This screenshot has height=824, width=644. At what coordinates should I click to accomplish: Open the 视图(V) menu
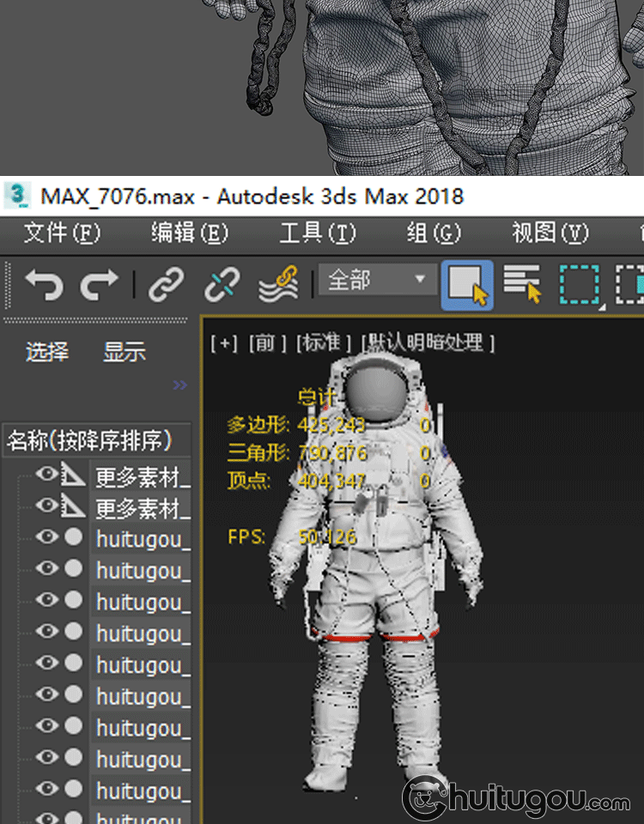point(550,233)
